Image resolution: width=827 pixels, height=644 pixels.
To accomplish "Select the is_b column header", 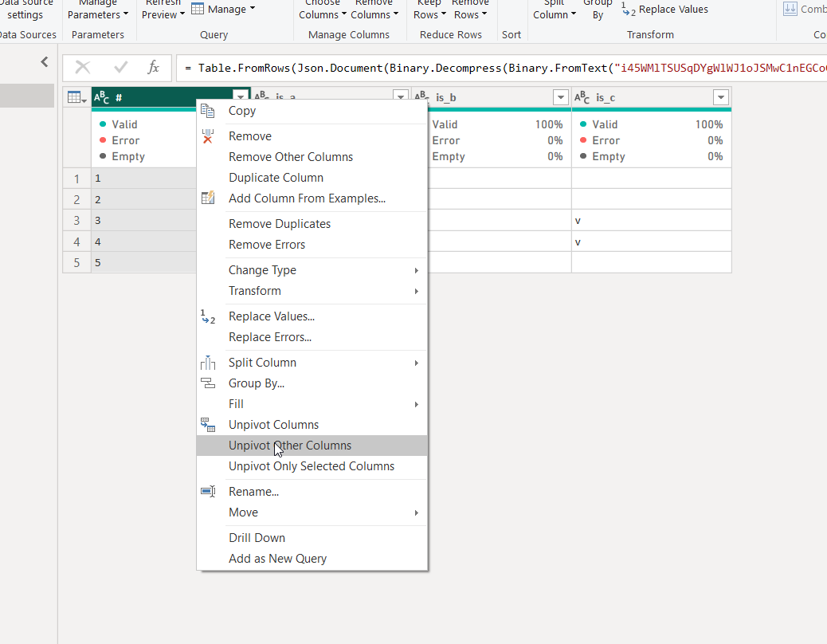I will 493,97.
